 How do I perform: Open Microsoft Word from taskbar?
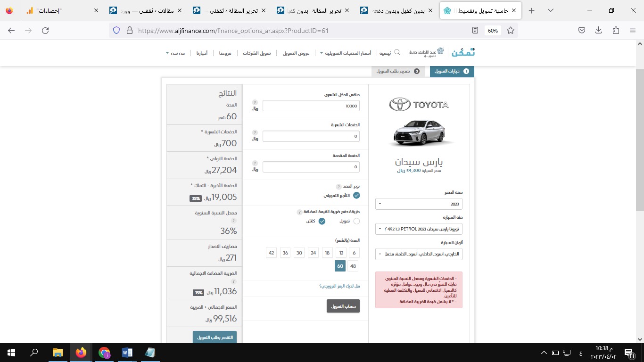(x=127, y=352)
